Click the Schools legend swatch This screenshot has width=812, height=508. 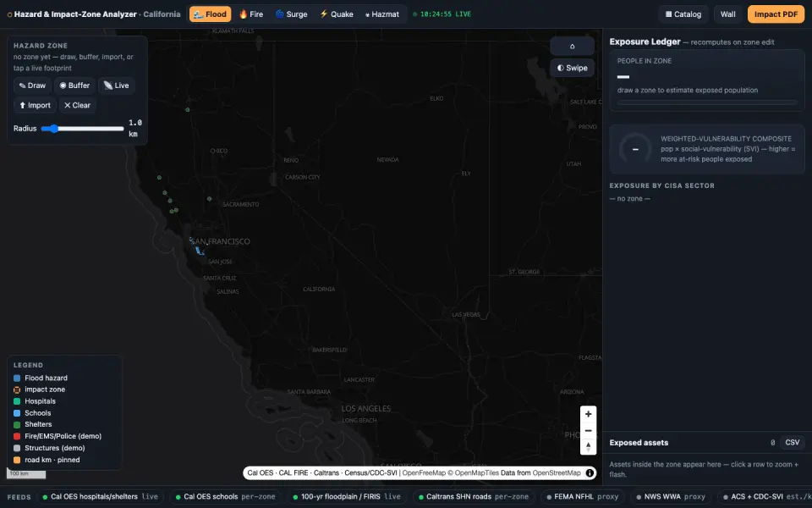(17, 413)
